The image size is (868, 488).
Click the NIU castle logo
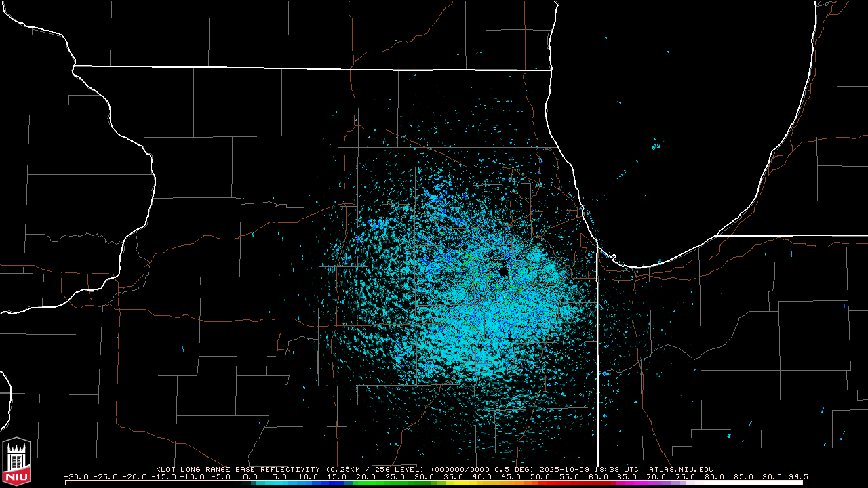[17, 462]
